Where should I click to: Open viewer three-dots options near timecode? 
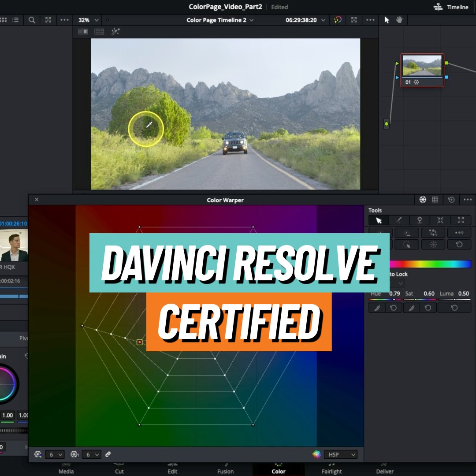coord(370,20)
